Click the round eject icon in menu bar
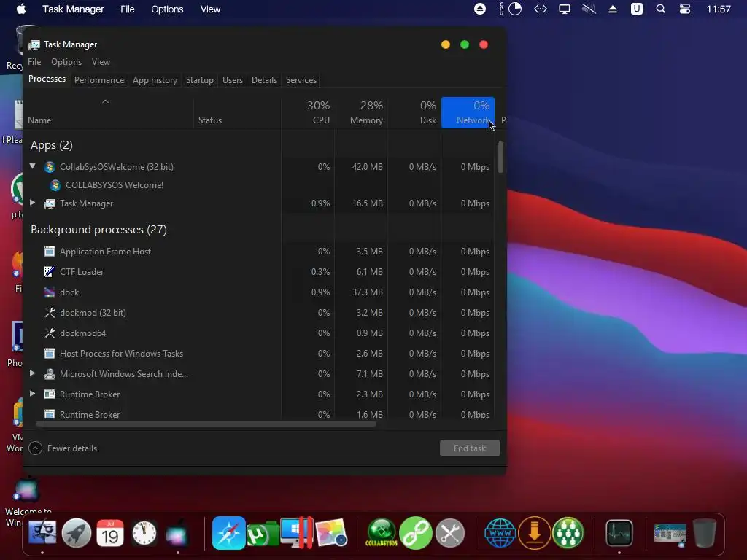This screenshot has width=747, height=560. (x=480, y=9)
